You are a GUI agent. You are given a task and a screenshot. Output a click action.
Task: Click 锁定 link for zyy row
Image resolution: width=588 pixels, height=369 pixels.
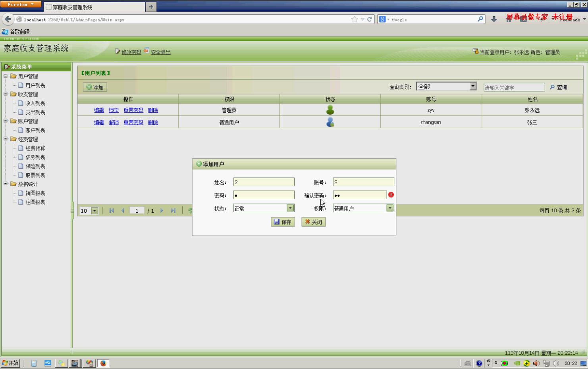point(114,110)
